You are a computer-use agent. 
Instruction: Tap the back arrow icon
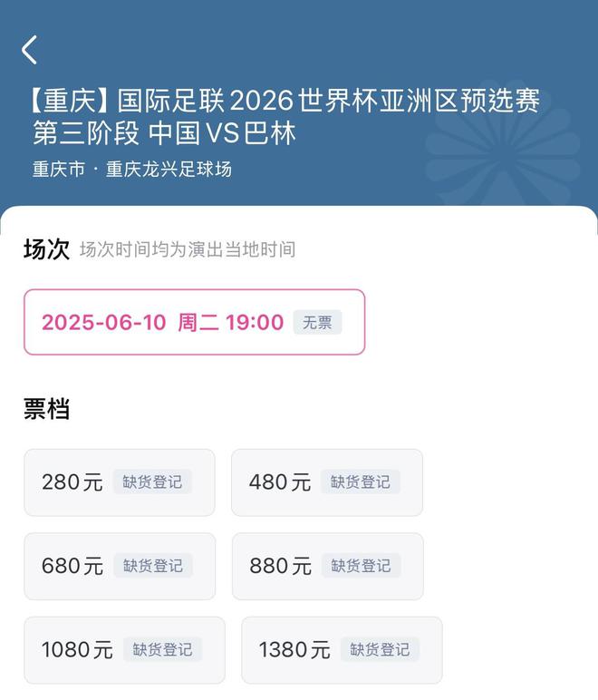pos(30,50)
